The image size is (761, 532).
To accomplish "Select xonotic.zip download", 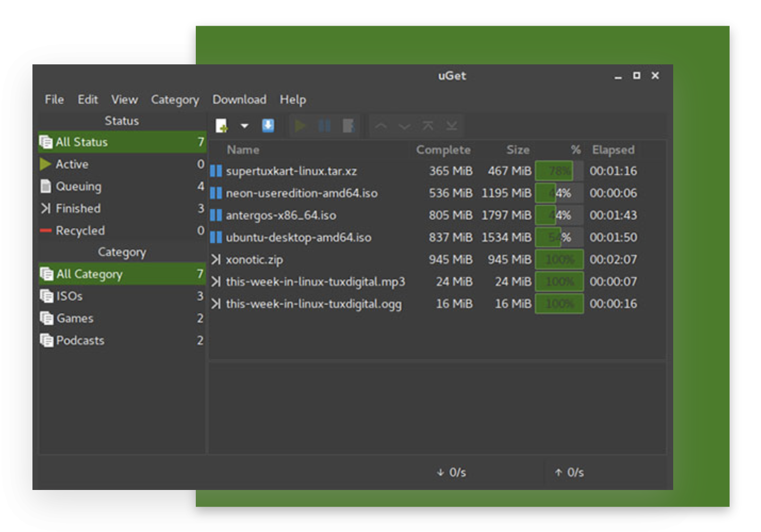I will pos(436,260).
